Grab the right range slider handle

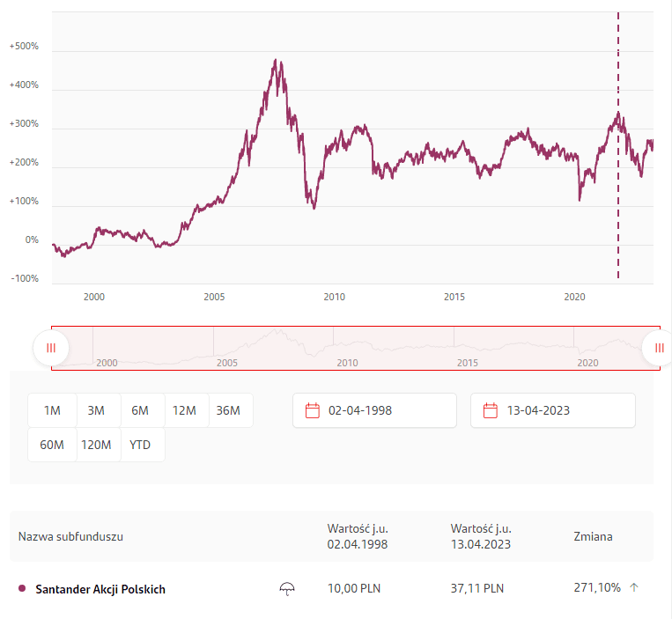pos(659,348)
